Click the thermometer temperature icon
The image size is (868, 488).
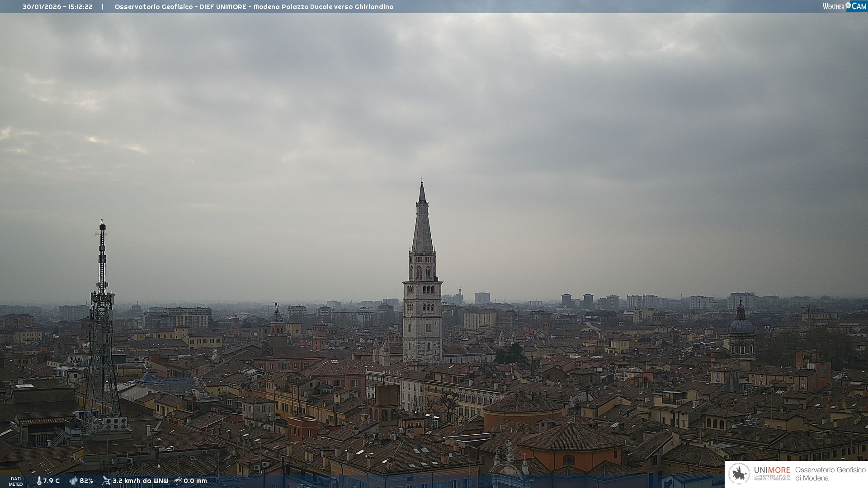(39, 481)
